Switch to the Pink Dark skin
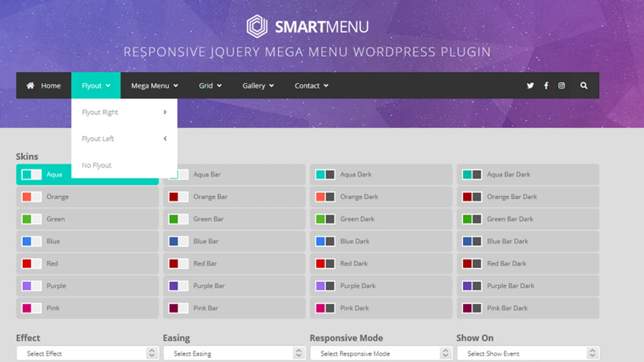The width and height of the screenshot is (644, 362). click(381, 308)
